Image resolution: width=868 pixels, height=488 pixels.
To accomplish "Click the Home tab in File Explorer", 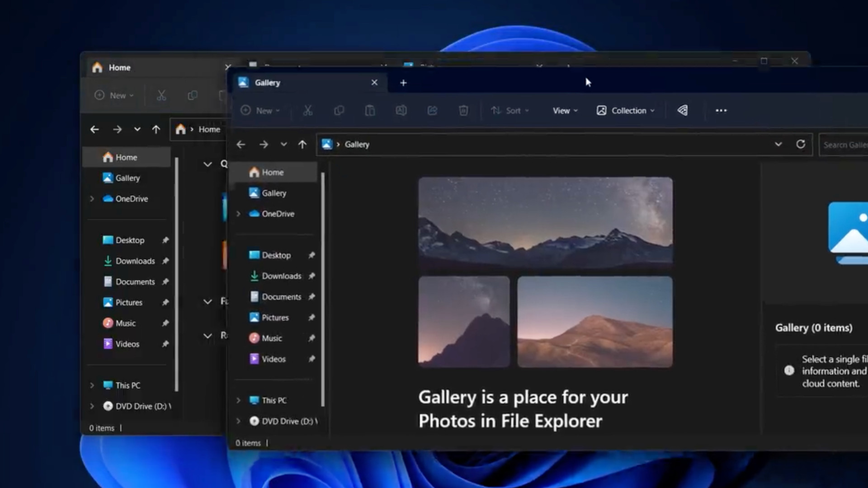I will click(x=119, y=67).
